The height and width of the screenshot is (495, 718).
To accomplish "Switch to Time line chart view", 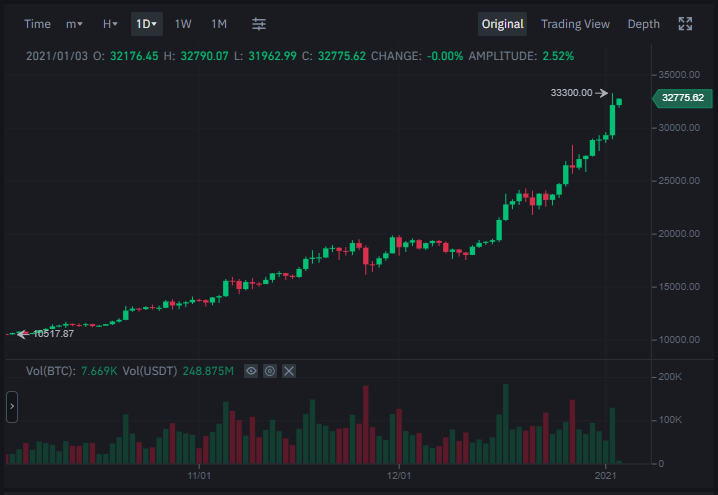I will click(37, 24).
